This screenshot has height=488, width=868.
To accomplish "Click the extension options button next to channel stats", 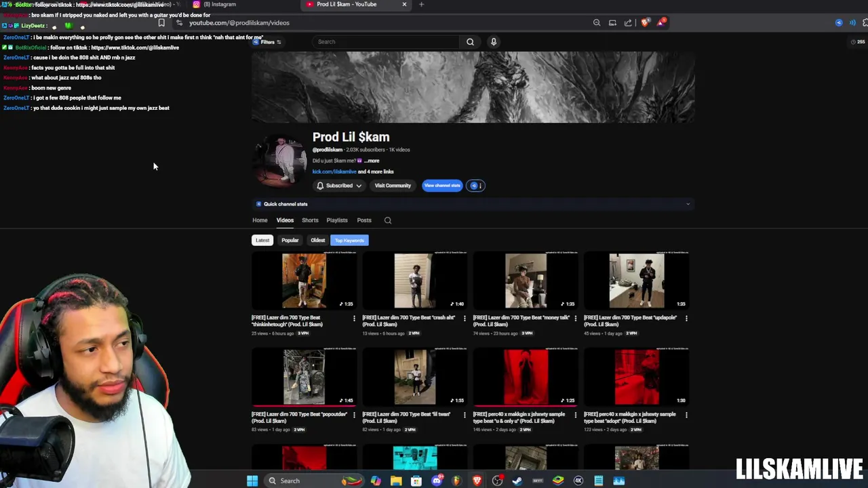I will [x=476, y=186].
